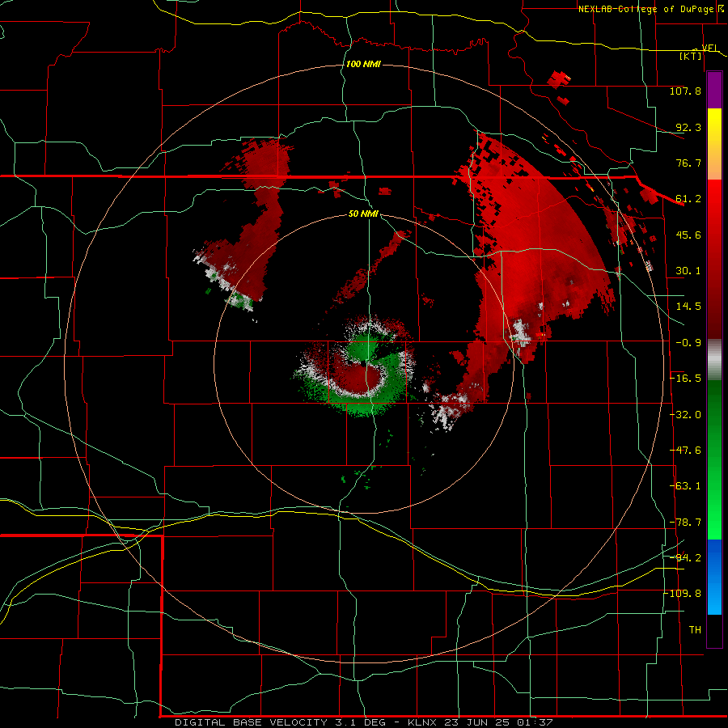This screenshot has height=728, width=728.
Task: Click the TH label under color bar
Action: tap(695, 630)
